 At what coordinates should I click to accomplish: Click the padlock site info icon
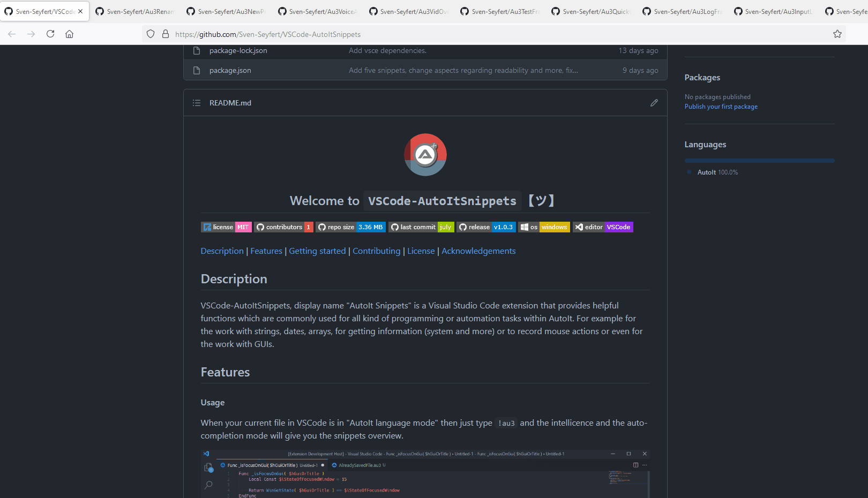(x=166, y=34)
